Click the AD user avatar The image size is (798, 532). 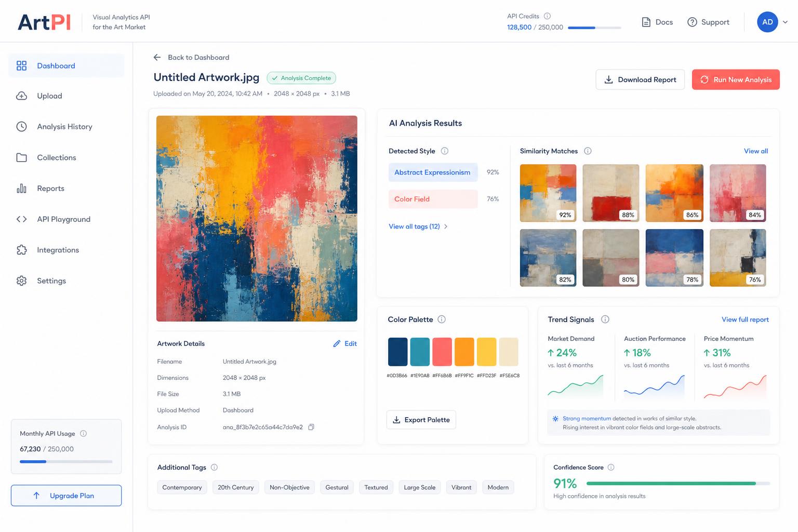coord(767,22)
